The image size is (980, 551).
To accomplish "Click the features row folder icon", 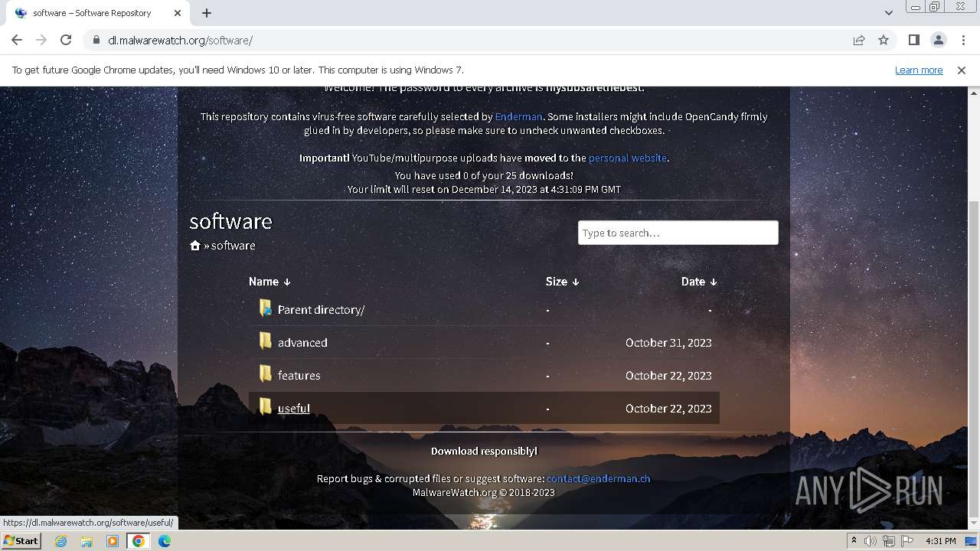I will pyautogui.click(x=265, y=374).
